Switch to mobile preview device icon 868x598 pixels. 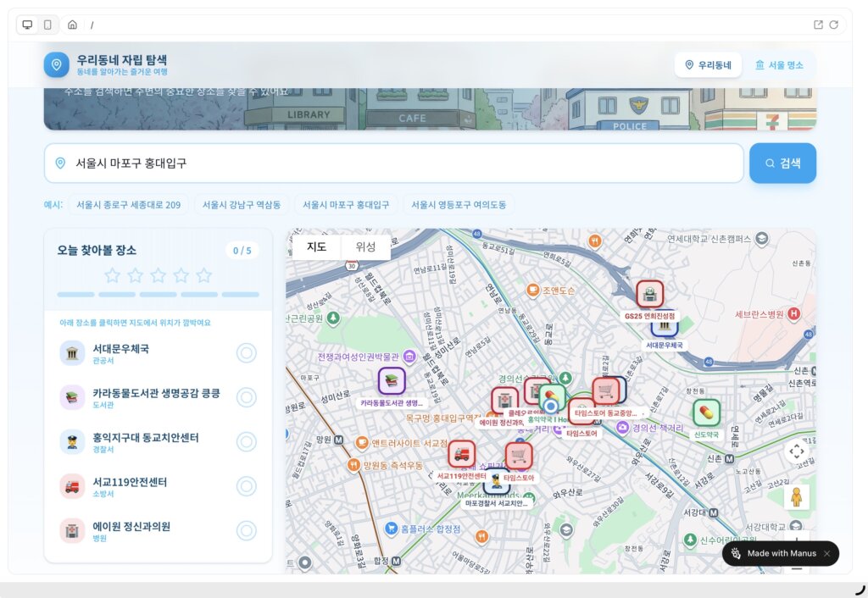pos(47,25)
